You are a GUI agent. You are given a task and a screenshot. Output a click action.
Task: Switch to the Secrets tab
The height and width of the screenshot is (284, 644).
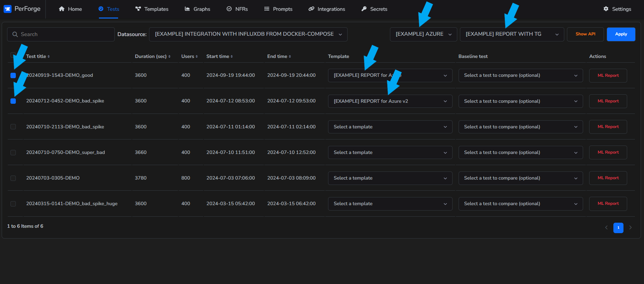click(x=374, y=9)
